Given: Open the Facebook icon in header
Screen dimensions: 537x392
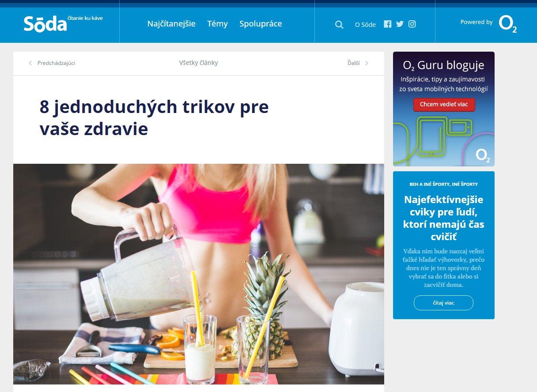Looking at the screenshot, I should pyautogui.click(x=387, y=24).
